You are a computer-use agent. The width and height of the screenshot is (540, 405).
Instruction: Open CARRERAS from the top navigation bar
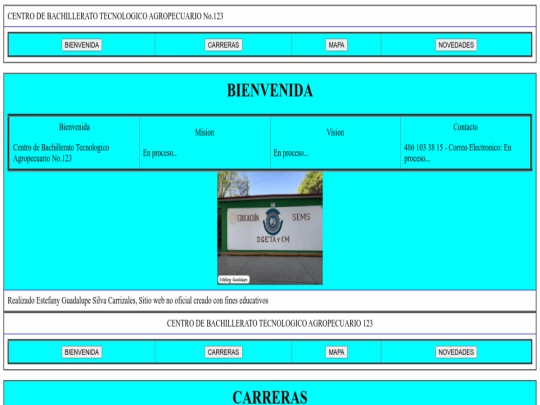[x=223, y=45]
